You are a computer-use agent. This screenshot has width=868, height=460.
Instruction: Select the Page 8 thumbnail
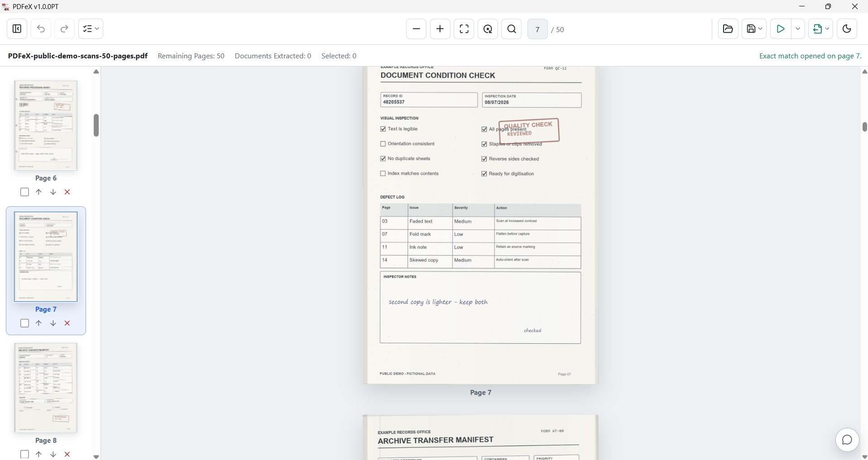point(46,388)
